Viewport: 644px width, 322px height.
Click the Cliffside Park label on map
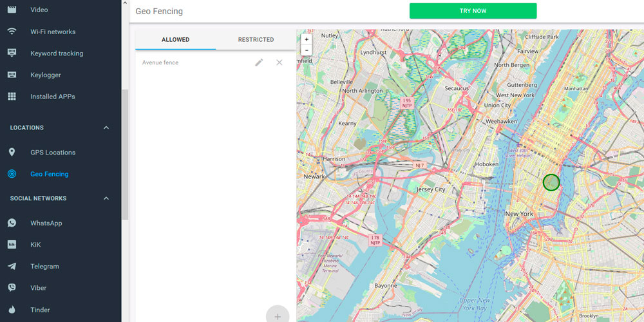[x=542, y=37]
